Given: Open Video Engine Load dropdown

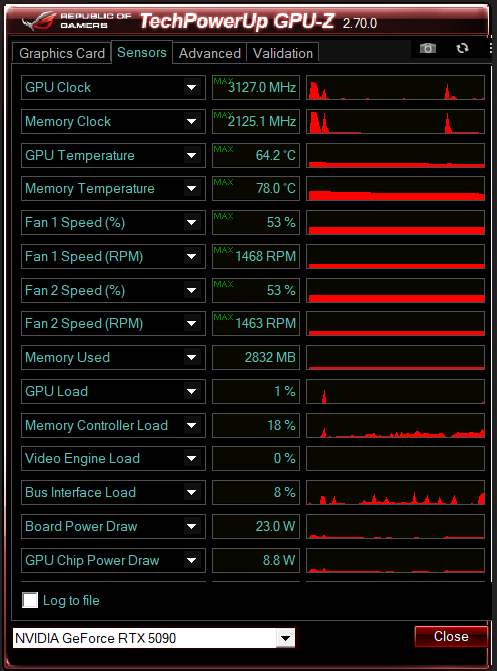Looking at the screenshot, I should 191,458.
